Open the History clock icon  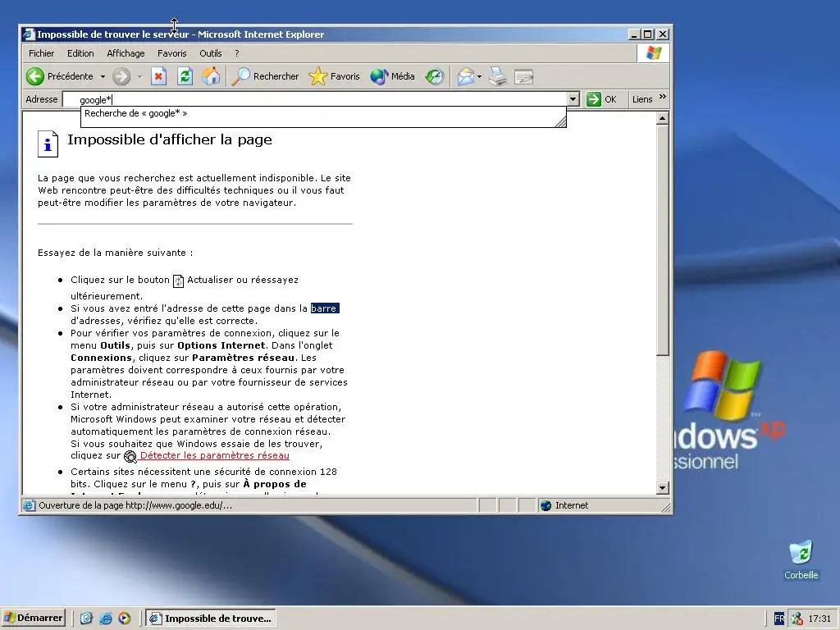click(435, 76)
